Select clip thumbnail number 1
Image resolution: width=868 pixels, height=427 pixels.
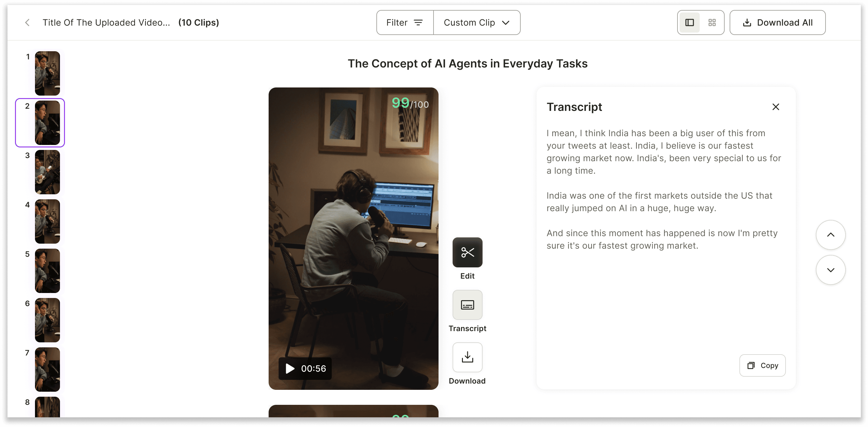point(47,73)
